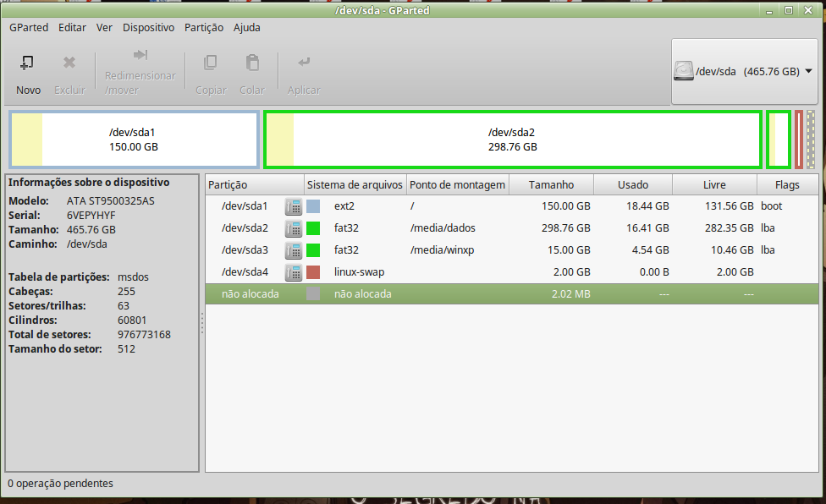Image resolution: width=826 pixels, height=504 pixels.
Task: Select the /dev/sda3 row in partition list
Action: tap(511, 250)
